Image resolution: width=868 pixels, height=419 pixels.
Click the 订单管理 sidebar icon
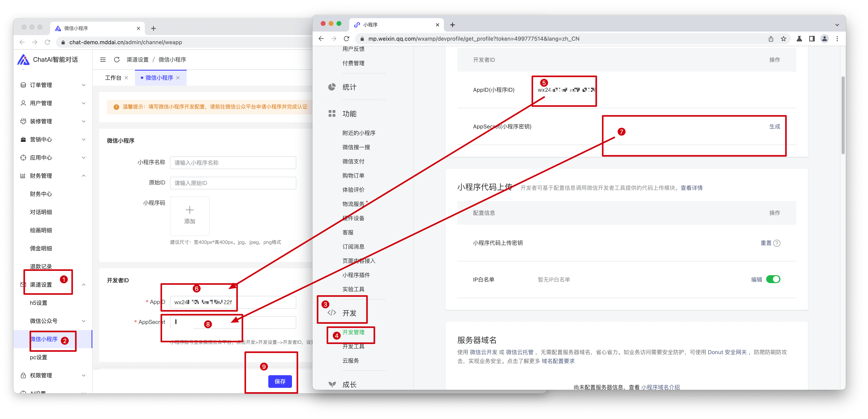tap(23, 85)
